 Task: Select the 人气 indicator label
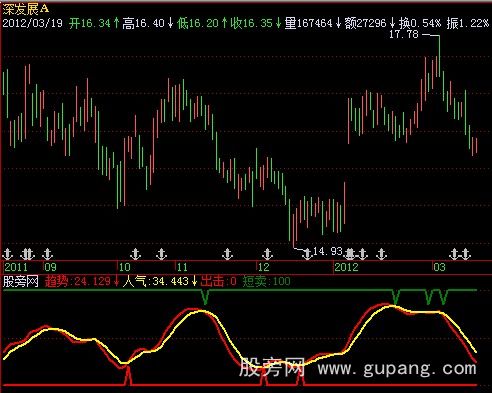134,282
